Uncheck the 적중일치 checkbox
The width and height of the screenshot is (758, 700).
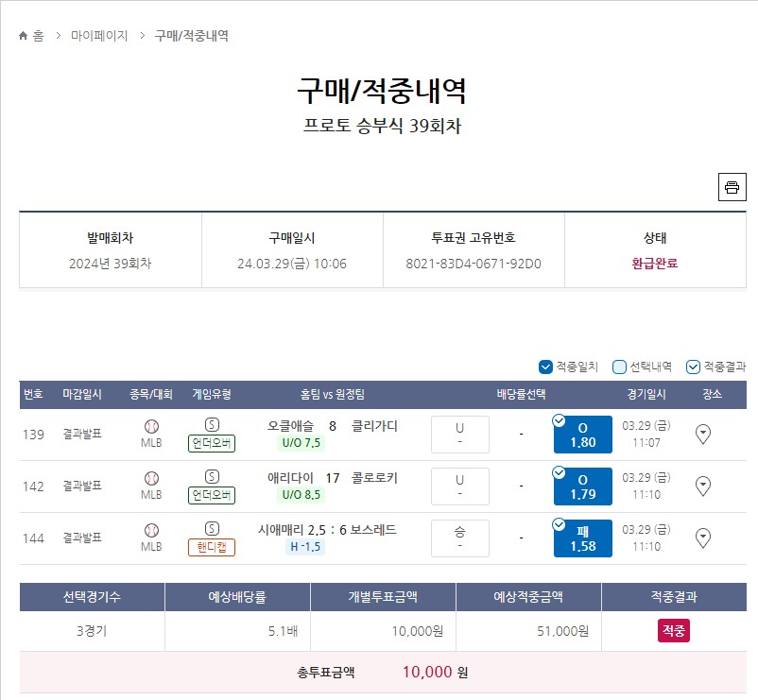tap(545, 367)
